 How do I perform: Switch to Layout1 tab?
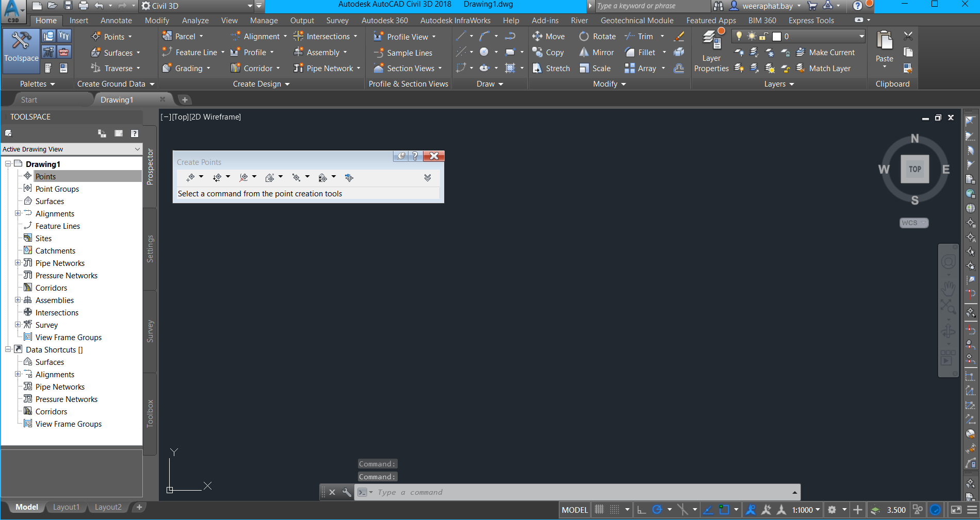point(66,507)
